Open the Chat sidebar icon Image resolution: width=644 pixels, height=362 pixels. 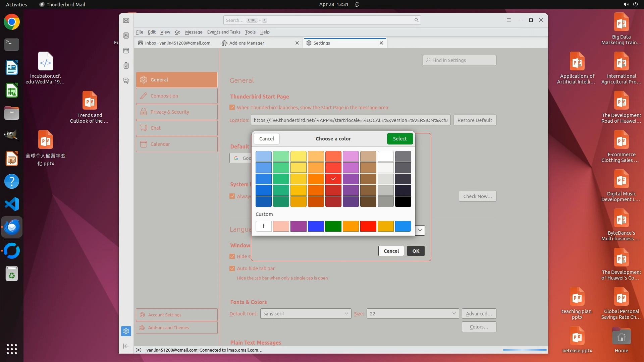(126, 81)
